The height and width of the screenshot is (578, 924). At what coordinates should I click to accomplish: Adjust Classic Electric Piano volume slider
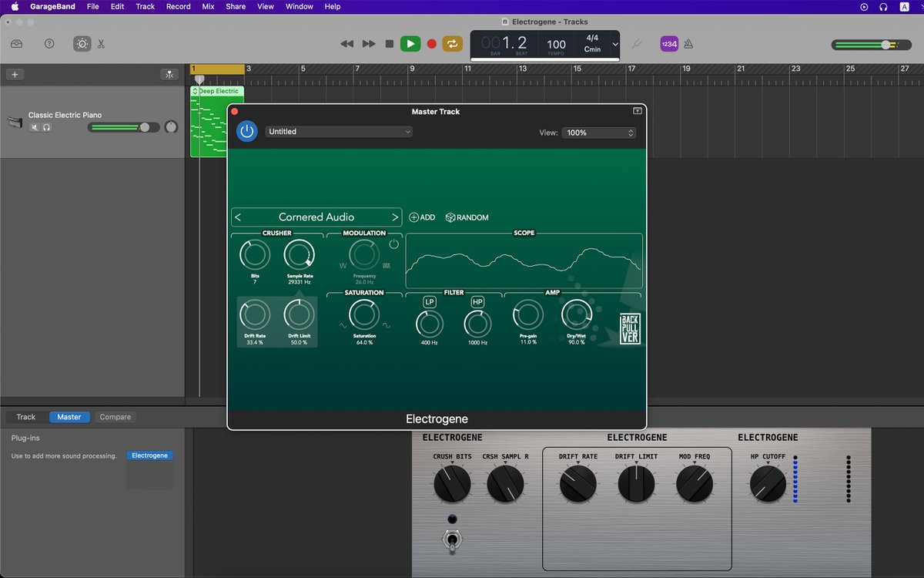pos(123,127)
